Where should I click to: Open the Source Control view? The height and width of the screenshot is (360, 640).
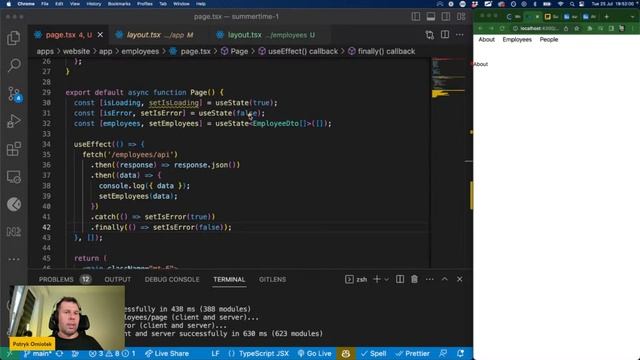click(15, 94)
